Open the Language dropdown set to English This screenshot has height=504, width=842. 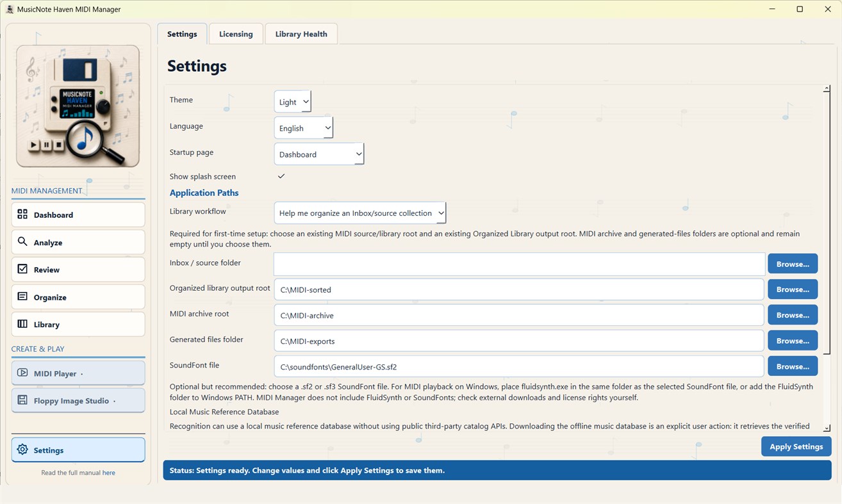[x=303, y=128]
